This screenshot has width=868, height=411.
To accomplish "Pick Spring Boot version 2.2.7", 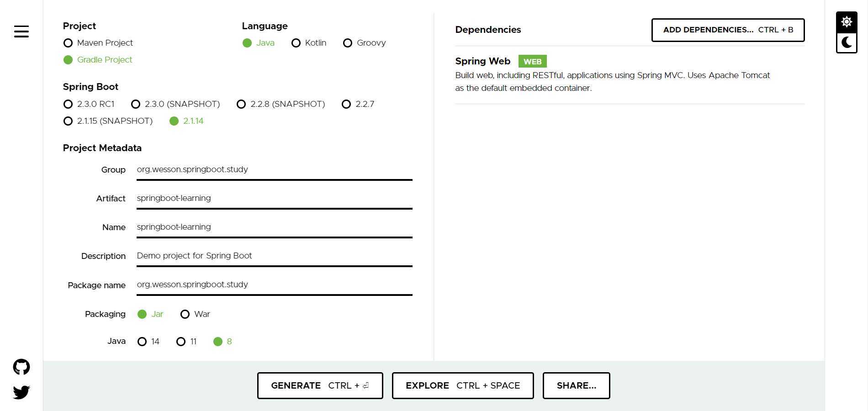I will coord(358,104).
